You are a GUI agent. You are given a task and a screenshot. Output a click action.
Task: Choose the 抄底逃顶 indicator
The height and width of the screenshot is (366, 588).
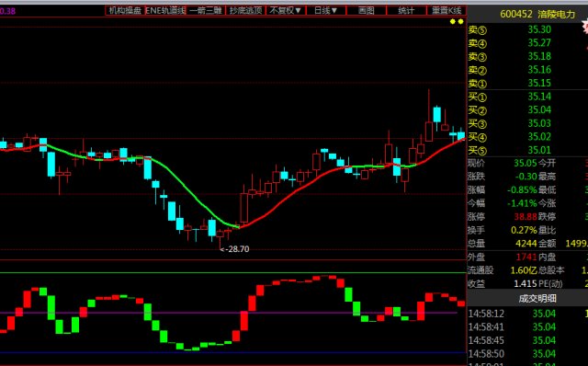tap(245, 10)
